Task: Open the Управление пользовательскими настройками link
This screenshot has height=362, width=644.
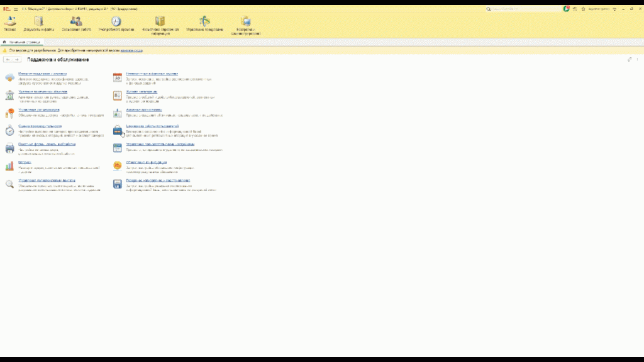Action: 160,144
